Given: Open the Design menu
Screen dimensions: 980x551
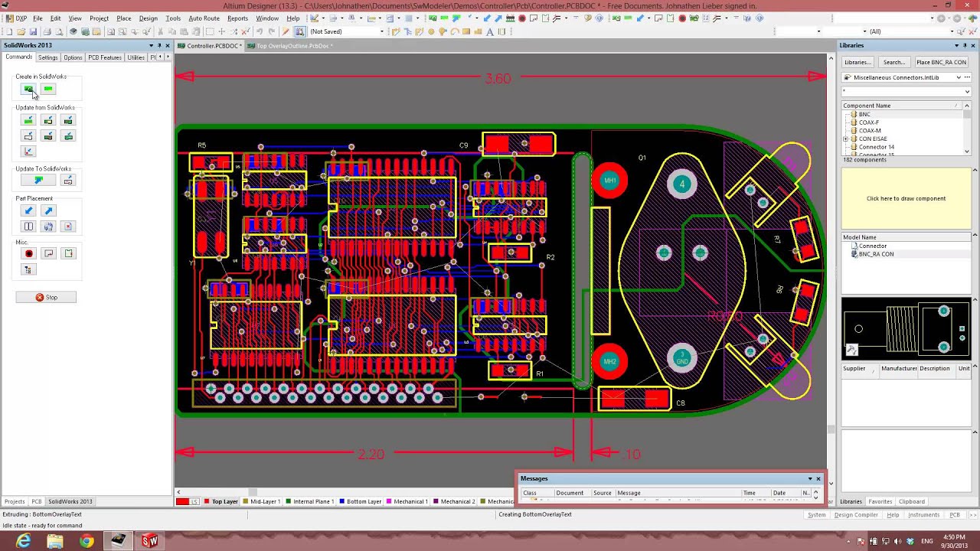Looking at the screenshot, I should pos(149,18).
